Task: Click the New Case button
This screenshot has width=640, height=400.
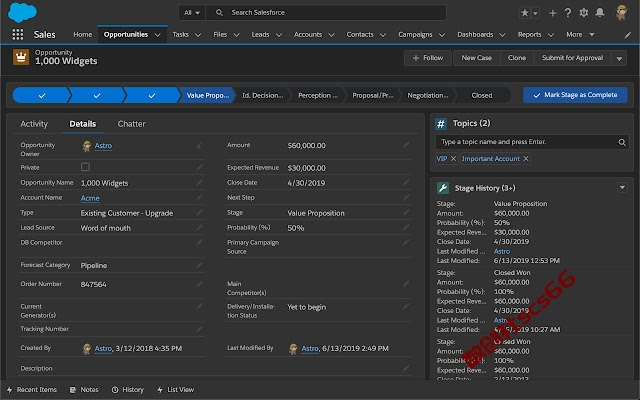Action: 476,58
